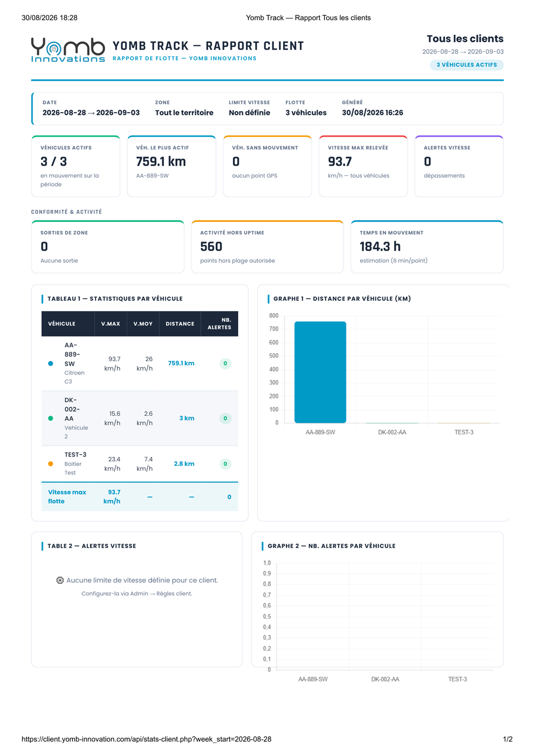Click the '30/08/2026 18:28' print timestamp

click(x=50, y=18)
